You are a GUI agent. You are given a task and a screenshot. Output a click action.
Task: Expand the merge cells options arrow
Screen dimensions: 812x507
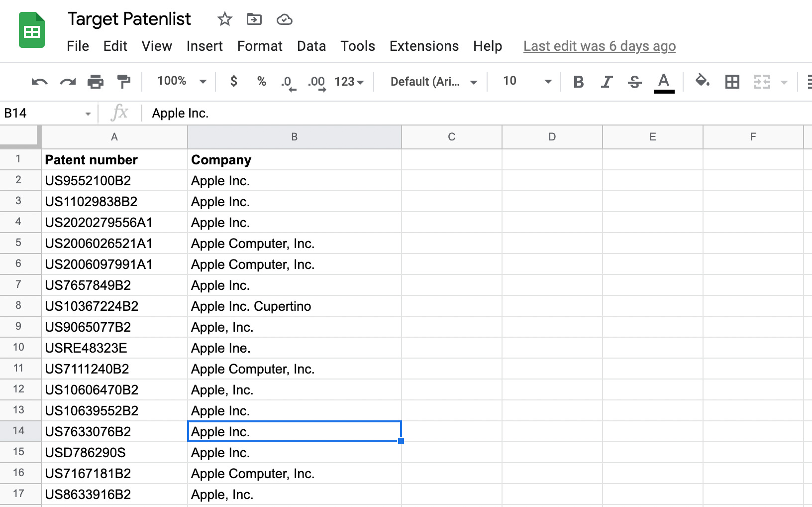point(784,82)
